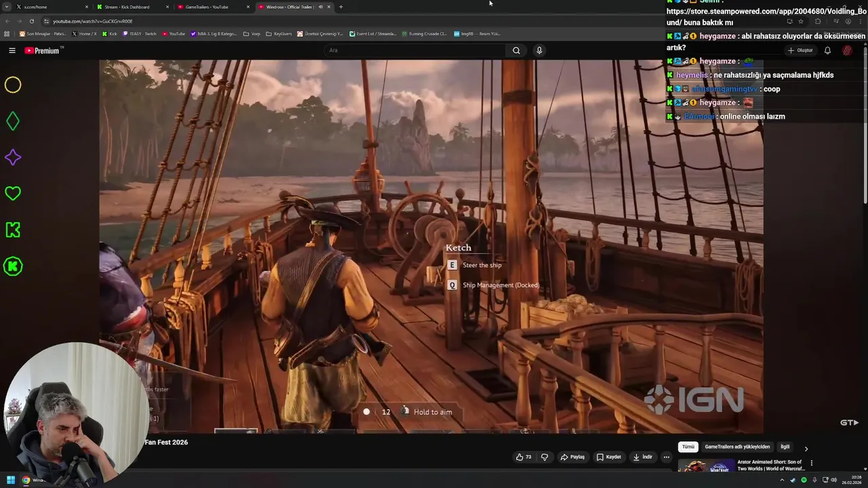Show more filter chips with right chevron
The height and width of the screenshot is (488, 868).
(x=806, y=448)
